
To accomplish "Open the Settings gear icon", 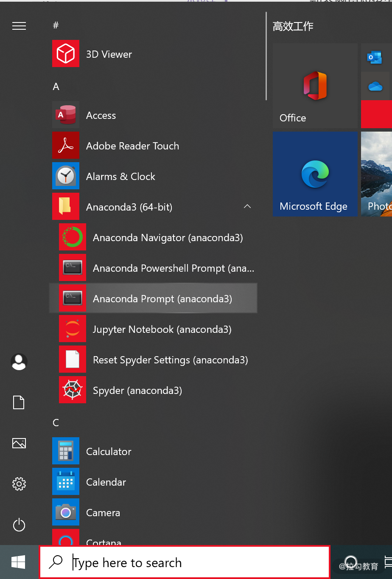I will [19, 484].
